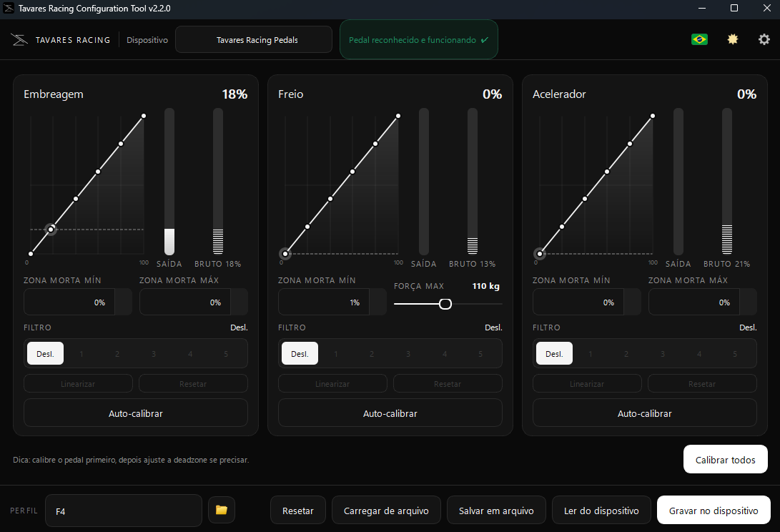
Task: Click Resetar under Freio curve
Action: tap(448, 384)
